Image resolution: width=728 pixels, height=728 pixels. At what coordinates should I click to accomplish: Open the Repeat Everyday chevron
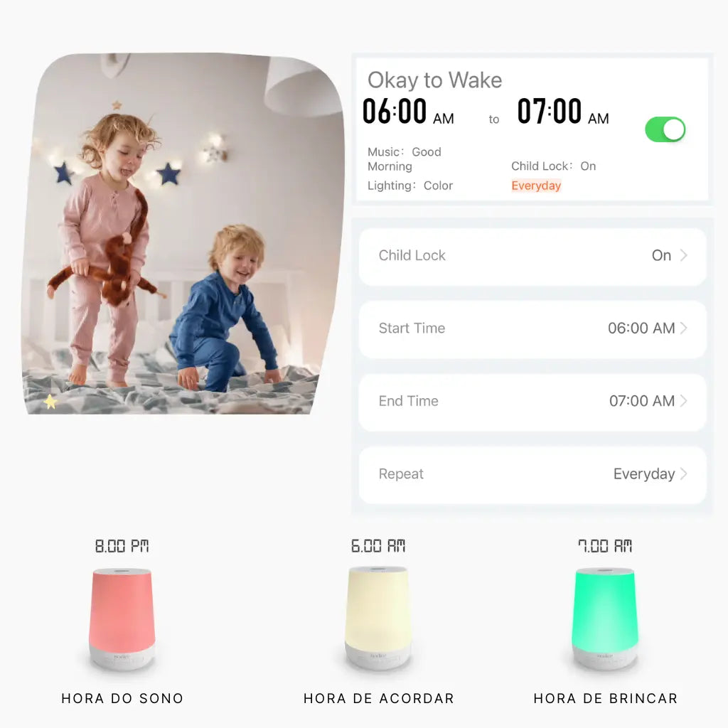click(x=683, y=473)
